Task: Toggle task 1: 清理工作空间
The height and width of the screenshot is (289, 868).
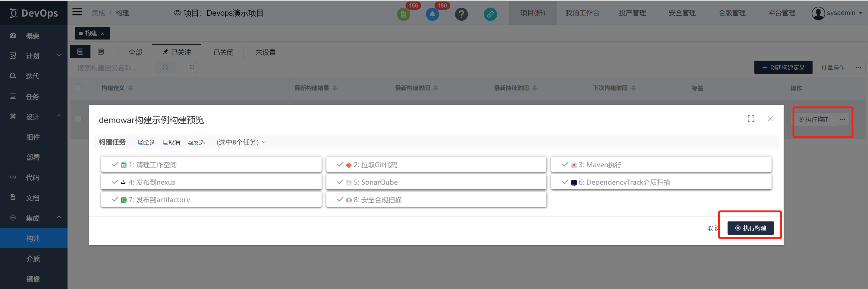Action: coord(211,164)
